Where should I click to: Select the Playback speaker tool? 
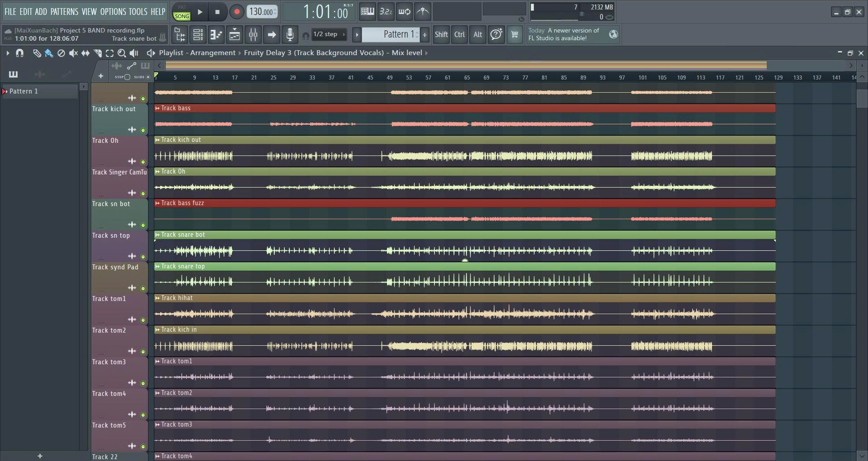tap(134, 53)
